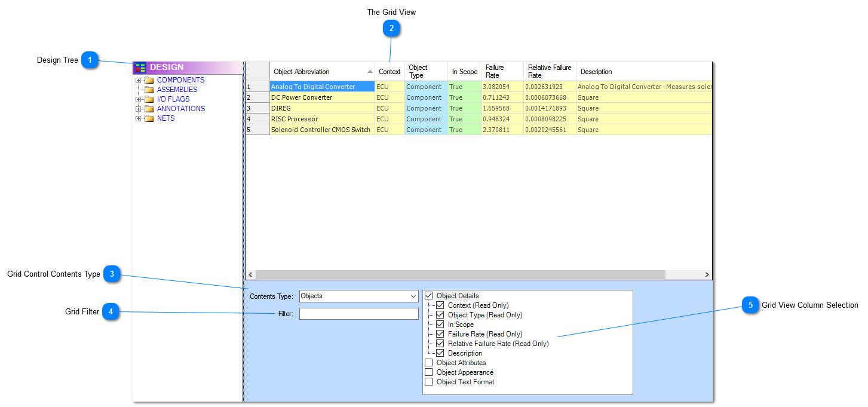Select the I/O FLAGS folder icon
The width and height of the screenshot is (868, 407).
coord(149,99)
